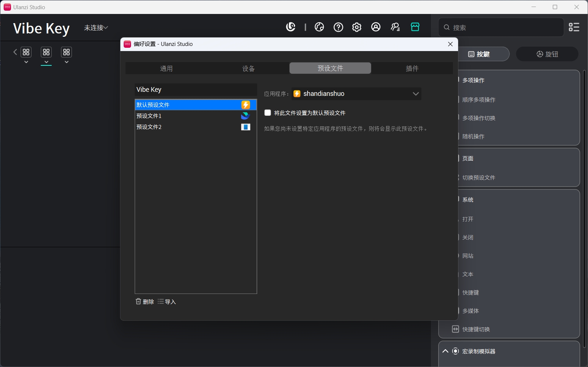This screenshot has width=588, height=367.
Task: Click the list view icon beside the search box
Action: [574, 27]
